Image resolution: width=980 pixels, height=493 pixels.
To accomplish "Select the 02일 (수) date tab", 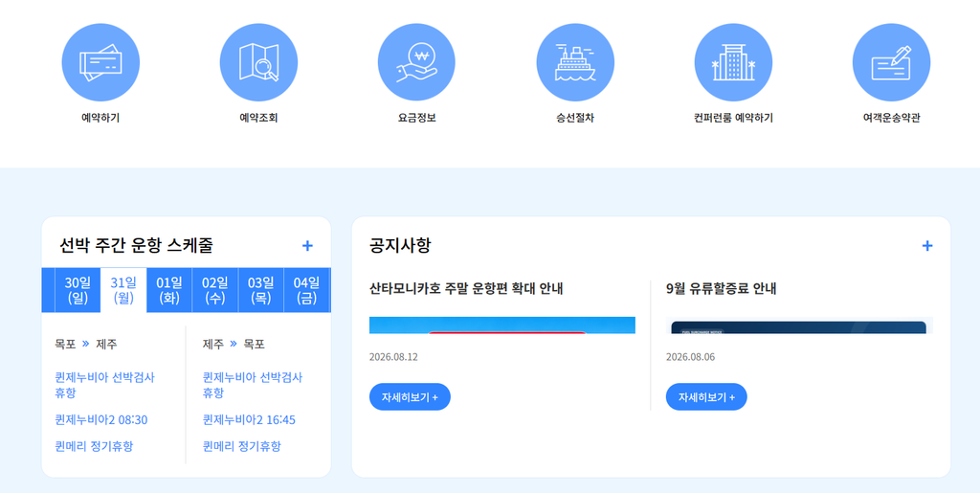I will (x=215, y=290).
